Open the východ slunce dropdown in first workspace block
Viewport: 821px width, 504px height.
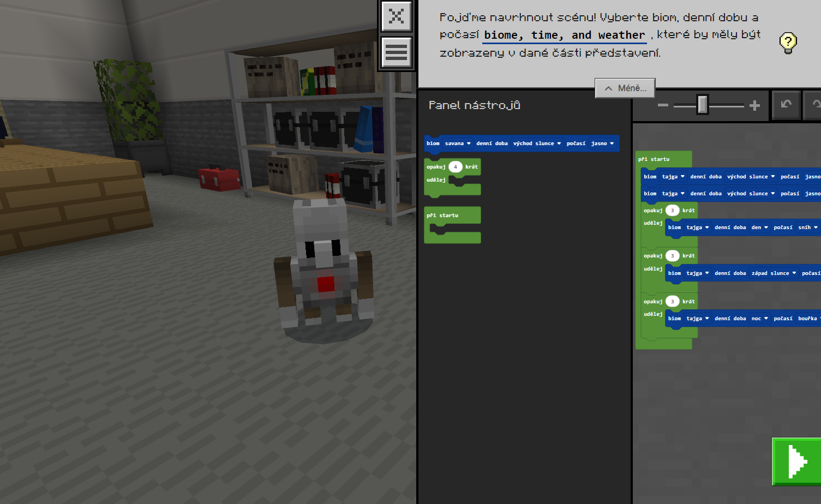(751, 177)
